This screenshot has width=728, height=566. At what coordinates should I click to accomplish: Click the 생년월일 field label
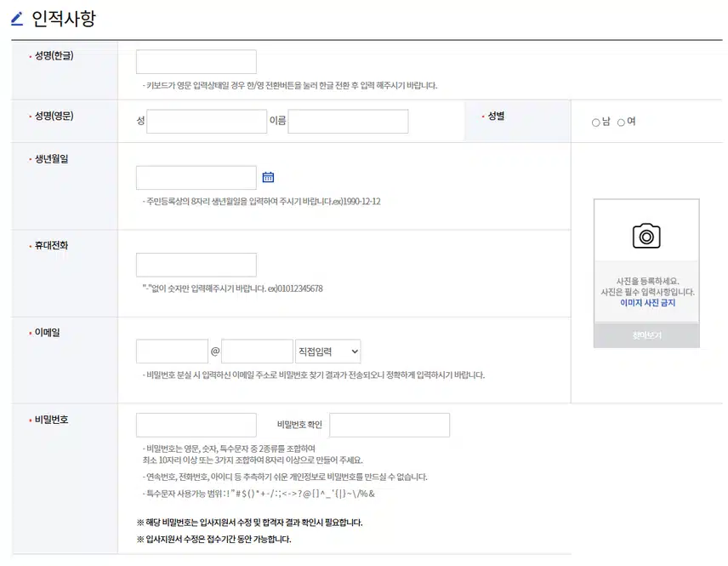(51, 159)
